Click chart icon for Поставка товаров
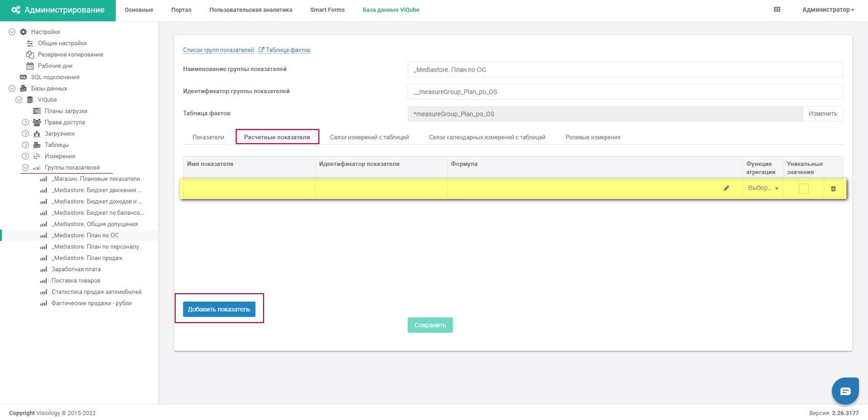The height and width of the screenshot is (420, 868). tap(44, 281)
